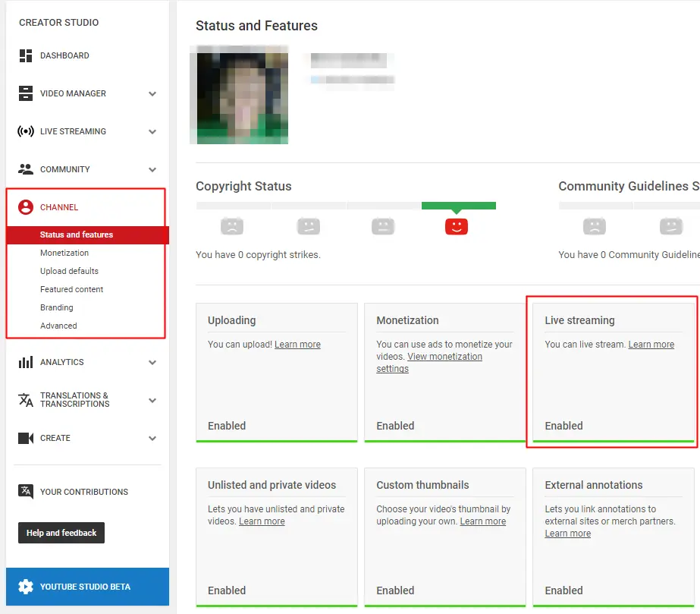Viewport: 700px width, 614px height.
Task: Expand the Video Manager section
Action: click(x=152, y=94)
